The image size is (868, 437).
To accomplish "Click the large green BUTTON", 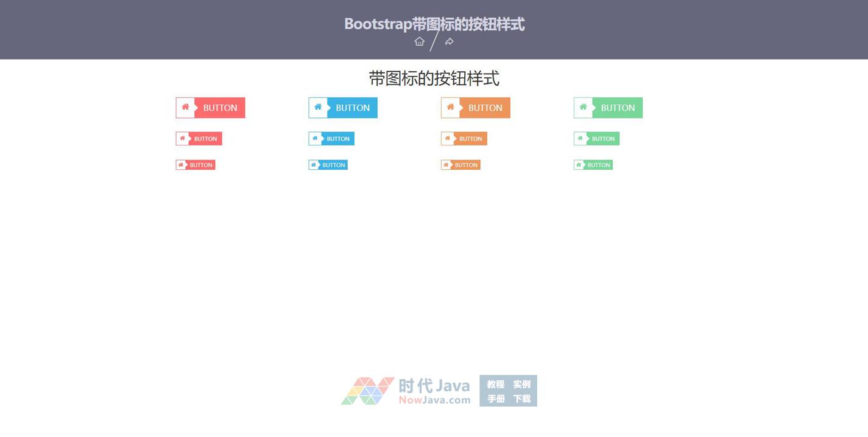I will (608, 108).
